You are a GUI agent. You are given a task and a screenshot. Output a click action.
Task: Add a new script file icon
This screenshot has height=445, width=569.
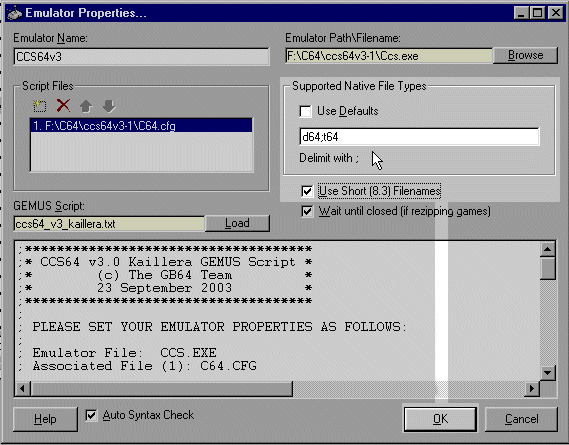click(x=39, y=106)
